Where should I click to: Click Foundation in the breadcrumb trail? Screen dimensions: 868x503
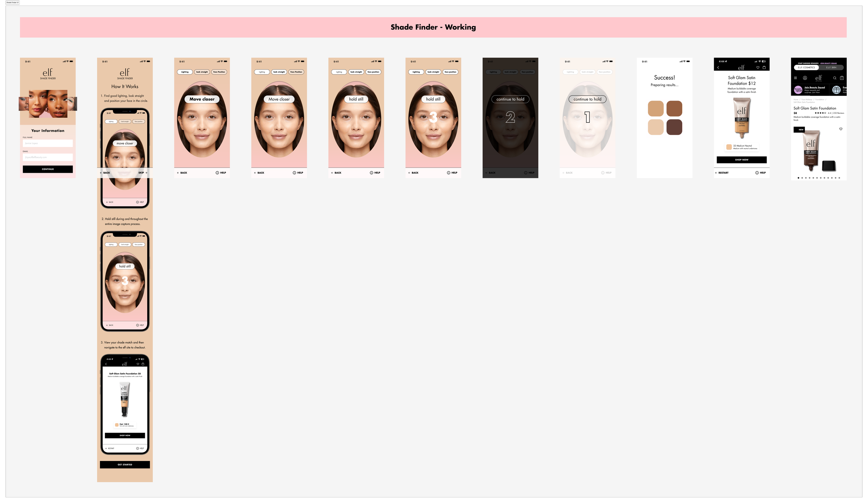point(819,100)
